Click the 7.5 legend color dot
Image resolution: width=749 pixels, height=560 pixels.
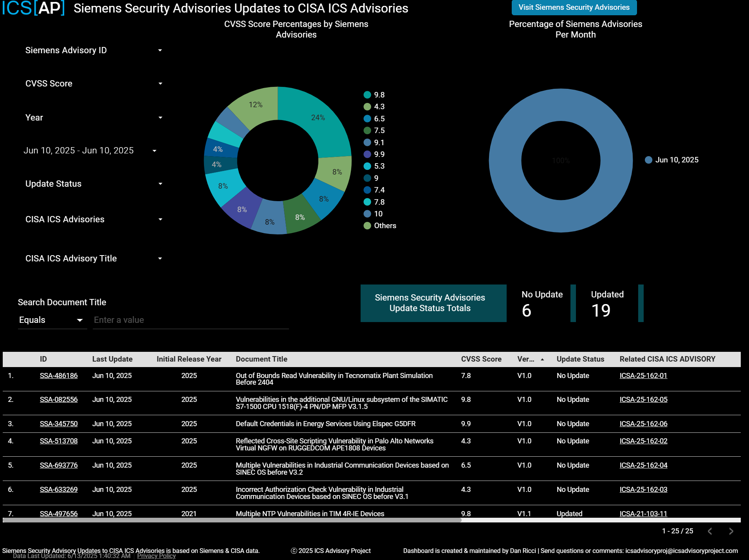click(x=367, y=130)
